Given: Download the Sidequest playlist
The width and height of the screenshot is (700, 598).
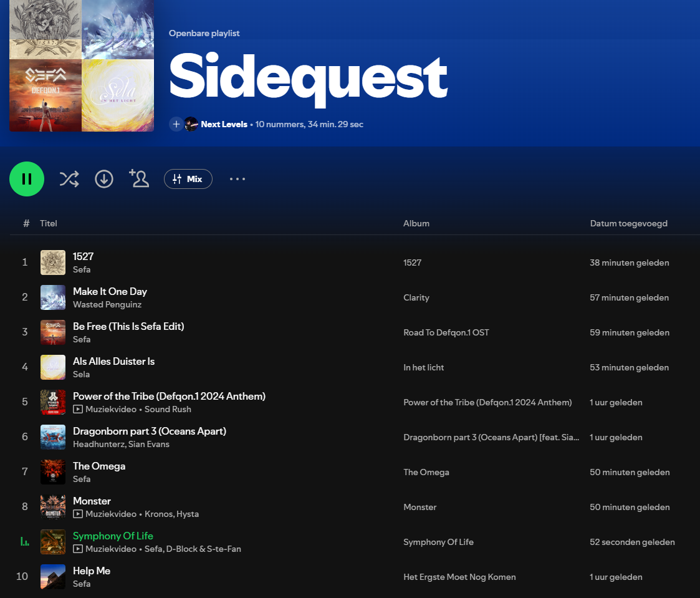Looking at the screenshot, I should click(104, 179).
